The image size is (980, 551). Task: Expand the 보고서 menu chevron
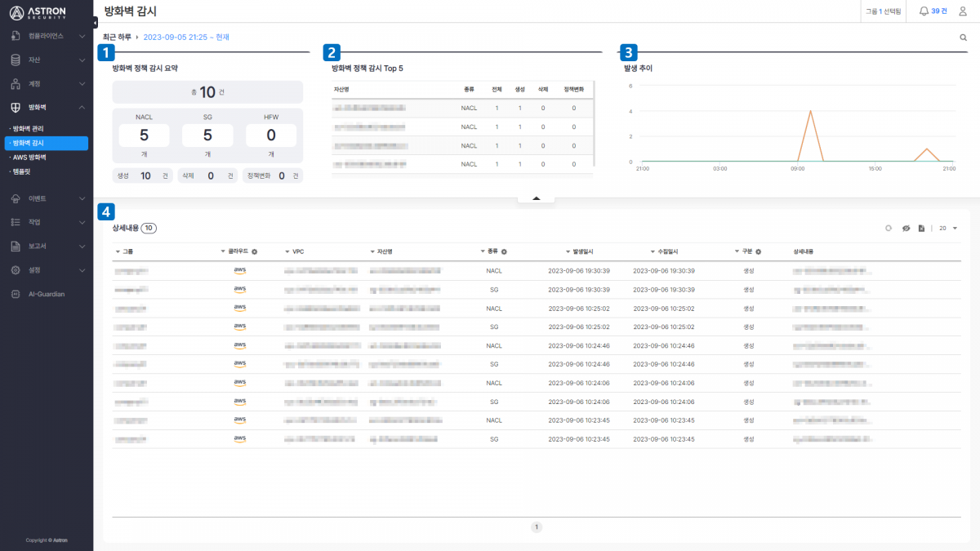click(82, 246)
